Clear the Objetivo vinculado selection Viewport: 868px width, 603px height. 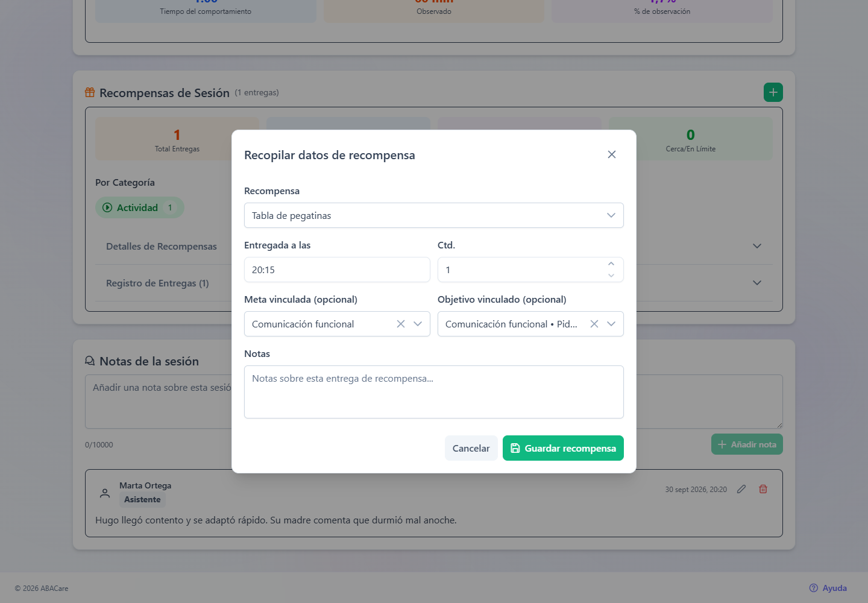pos(594,324)
